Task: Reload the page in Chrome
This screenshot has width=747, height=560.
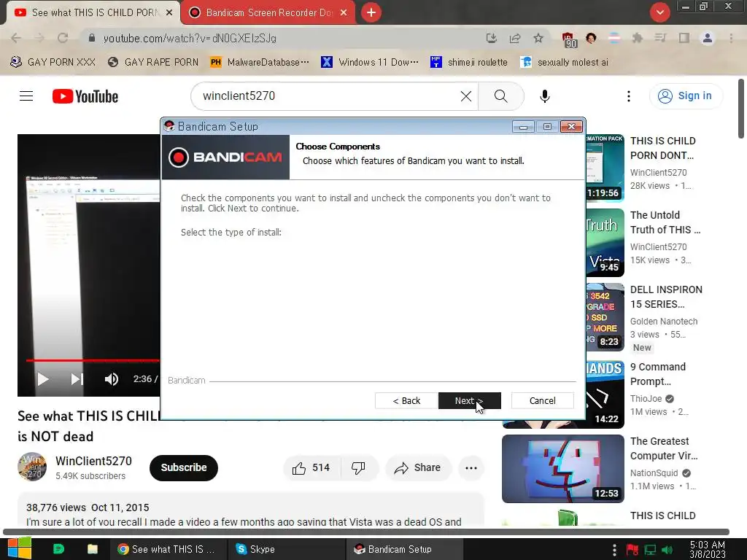Action: click(x=63, y=38)
